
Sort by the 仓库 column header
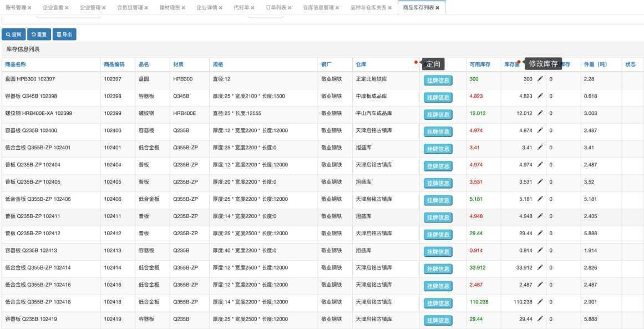361,64
